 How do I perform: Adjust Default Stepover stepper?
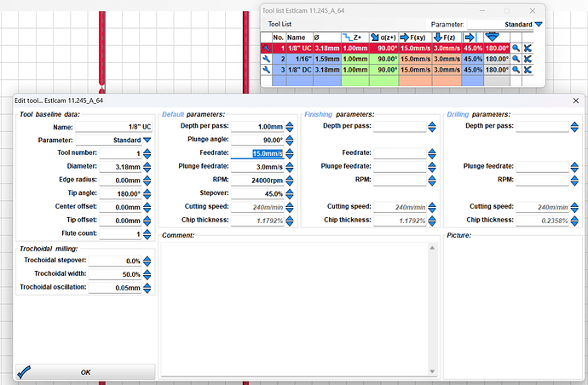pyautogui.click(x=290, y=194)
